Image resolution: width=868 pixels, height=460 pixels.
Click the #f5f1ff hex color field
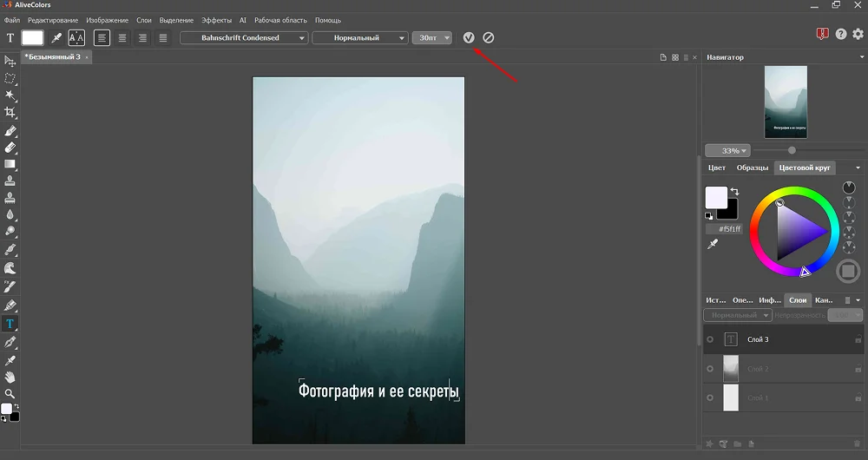click(725, 228)
